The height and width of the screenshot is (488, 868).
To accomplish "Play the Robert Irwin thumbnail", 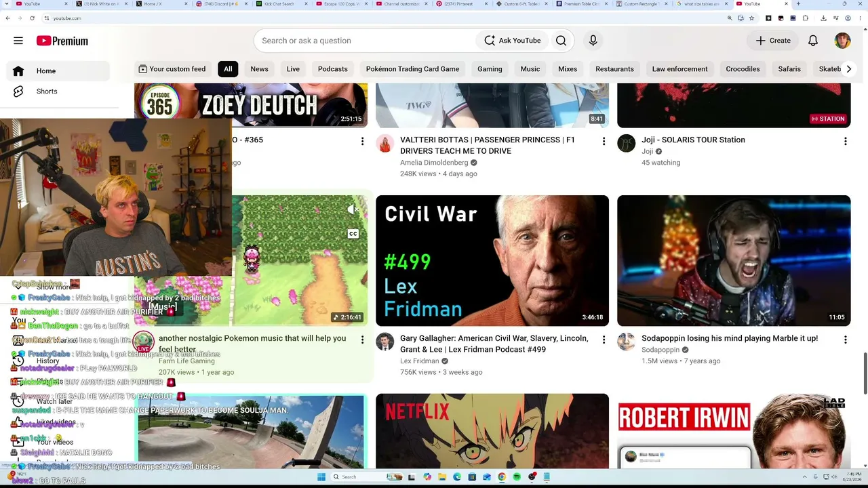I will click(x=734, y=431).
